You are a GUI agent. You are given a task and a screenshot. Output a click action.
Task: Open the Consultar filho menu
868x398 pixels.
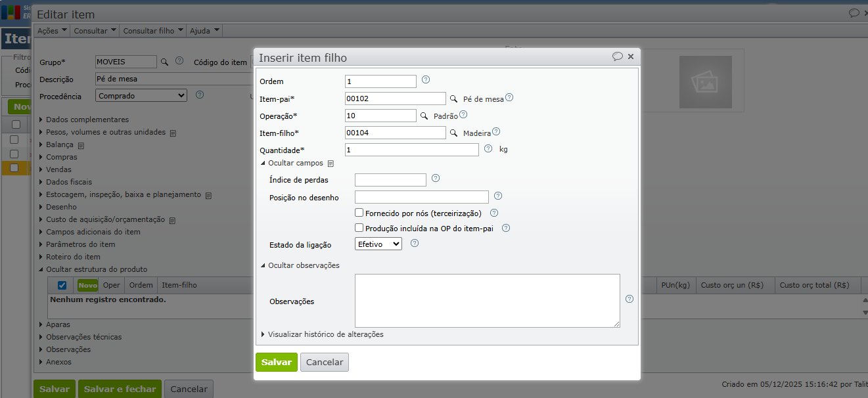click(x=153, y=30)
